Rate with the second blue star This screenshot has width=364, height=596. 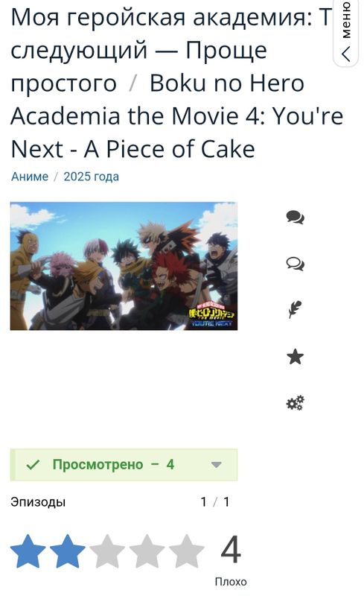pos(68,551)
